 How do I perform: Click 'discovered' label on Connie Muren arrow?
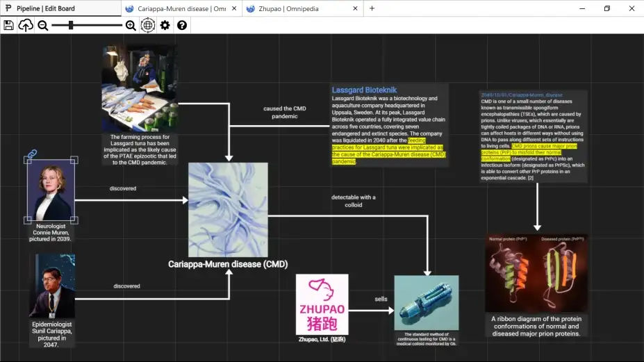pyautogui.click(x=123, y=188)
